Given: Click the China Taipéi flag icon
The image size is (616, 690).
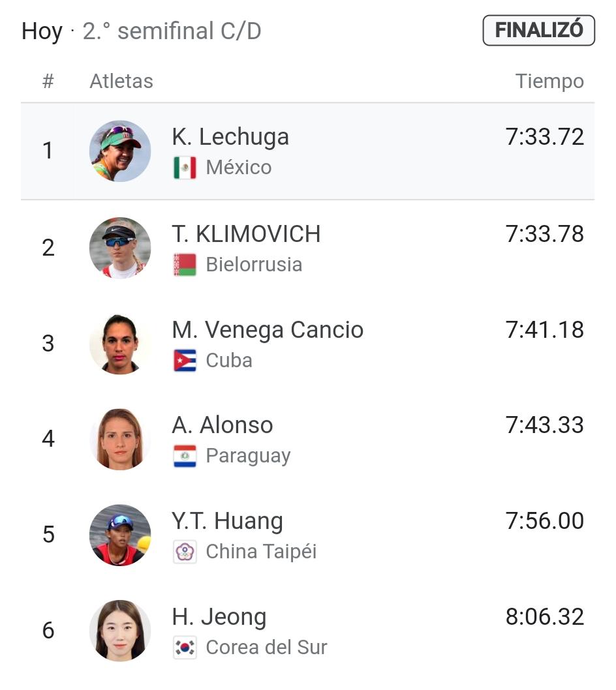Looking at the screenshot, I should tap(185, 552).
